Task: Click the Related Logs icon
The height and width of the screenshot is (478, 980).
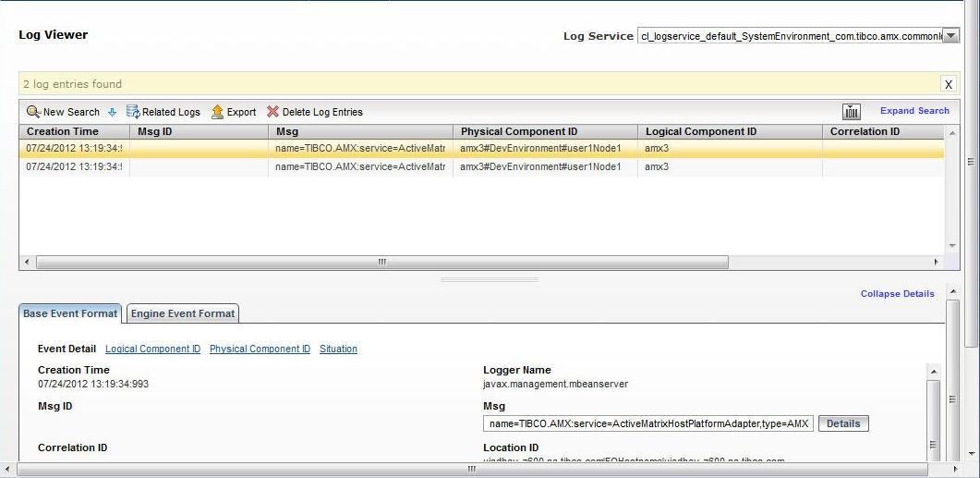Action: pos(133,112)
